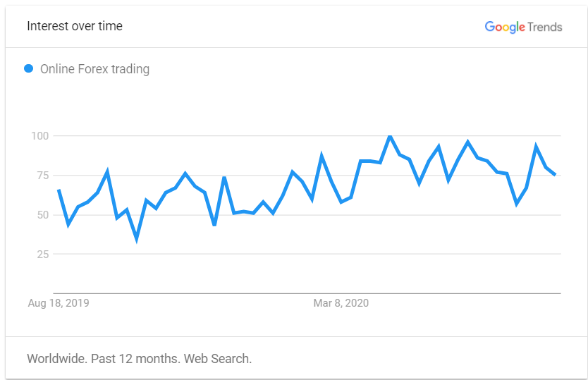Click the colored Google wordmark

(505, 27)
